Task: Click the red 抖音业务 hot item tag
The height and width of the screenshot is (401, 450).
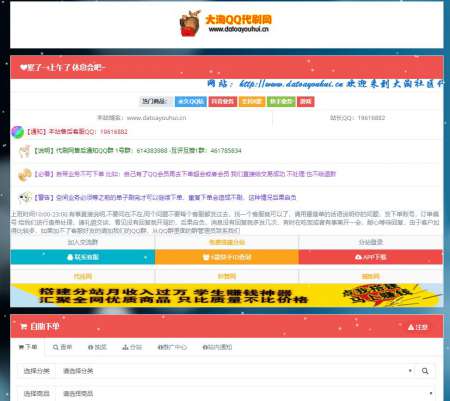Action: click(223, 101)
